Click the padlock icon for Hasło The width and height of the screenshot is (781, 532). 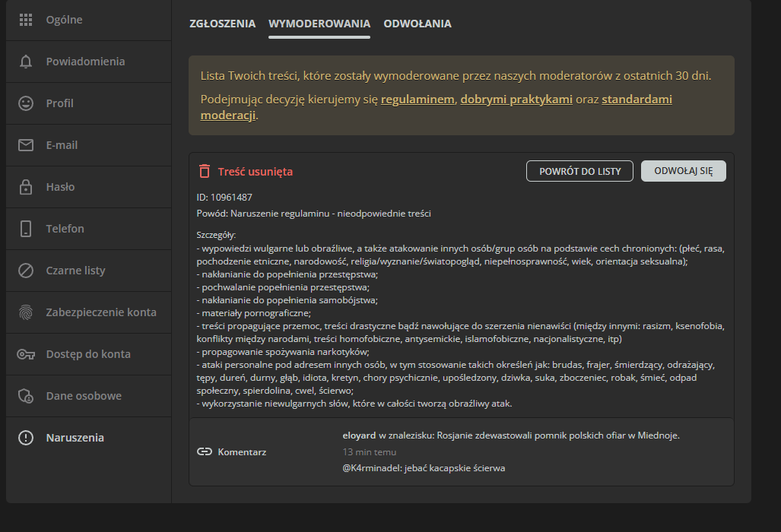(x=26, y=187)
